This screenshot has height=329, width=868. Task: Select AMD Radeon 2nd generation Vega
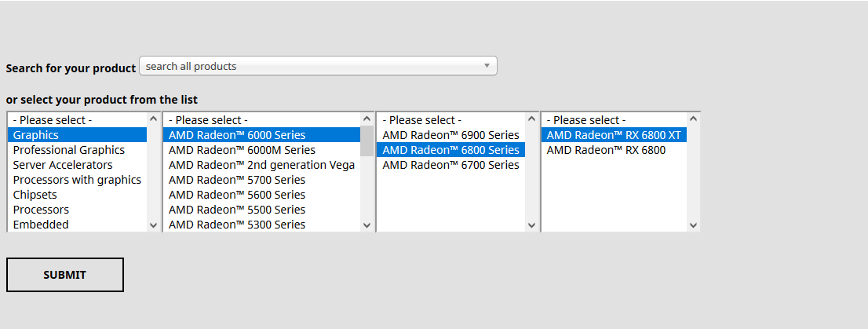click(x=261, y=165)
